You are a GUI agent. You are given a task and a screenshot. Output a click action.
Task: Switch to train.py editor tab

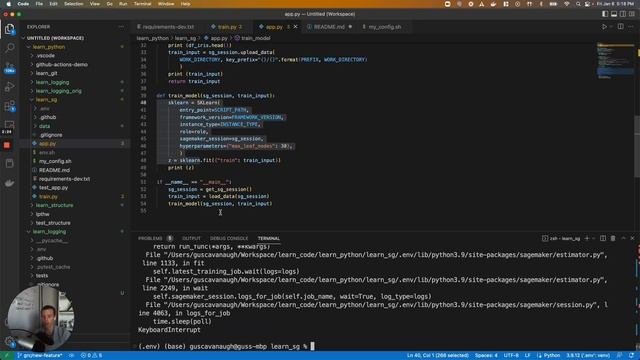pyautogui.click(x=227, y=27)
